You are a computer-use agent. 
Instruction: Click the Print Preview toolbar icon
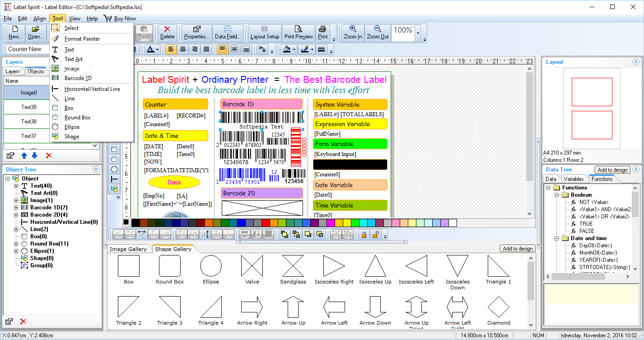tap(299, 33)
